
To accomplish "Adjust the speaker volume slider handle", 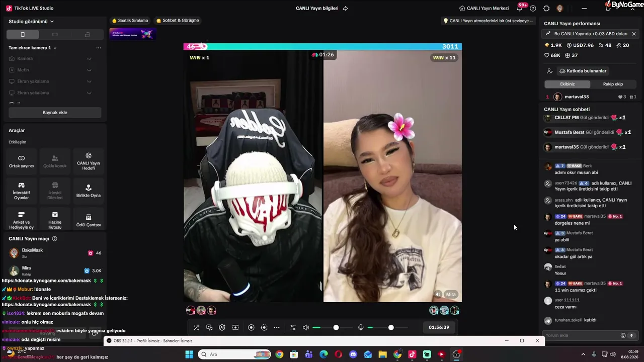I will [x=336, y=328].
